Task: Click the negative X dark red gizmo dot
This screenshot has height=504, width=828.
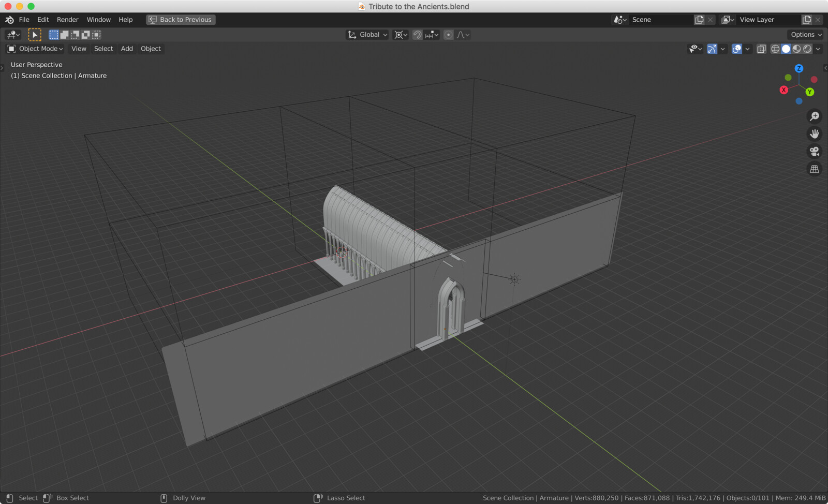Action: point(814,80)
